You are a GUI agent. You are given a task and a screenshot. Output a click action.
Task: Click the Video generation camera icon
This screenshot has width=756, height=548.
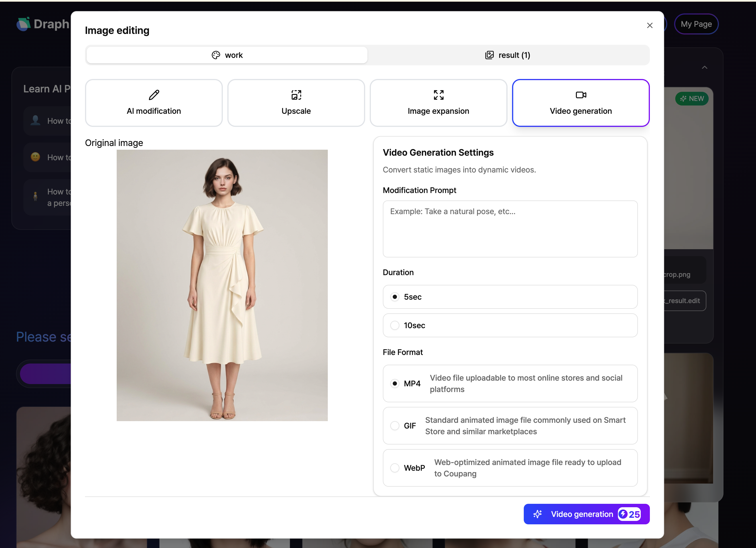click(x=581, y=95)
